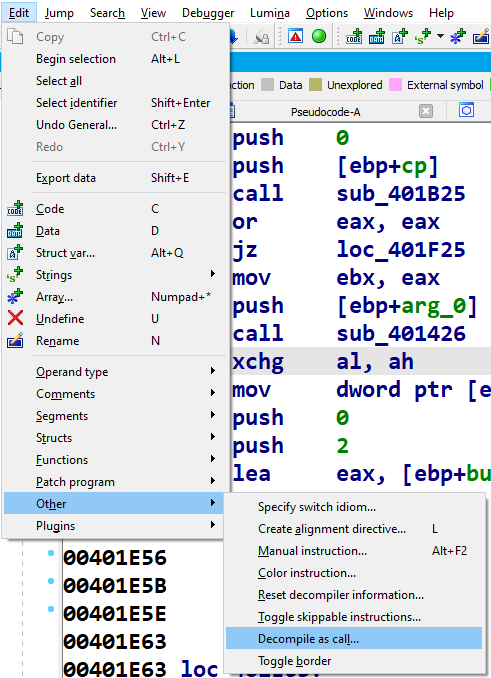Click the toolbar Strings icon
The image size is (491, 678).
click(423, 37)
